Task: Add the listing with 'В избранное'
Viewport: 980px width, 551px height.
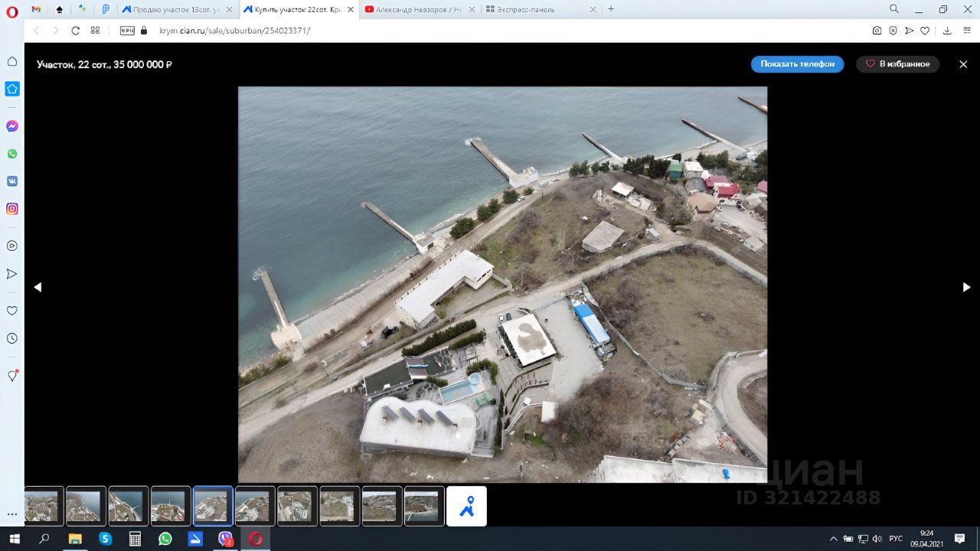Action: click(898, 64)
